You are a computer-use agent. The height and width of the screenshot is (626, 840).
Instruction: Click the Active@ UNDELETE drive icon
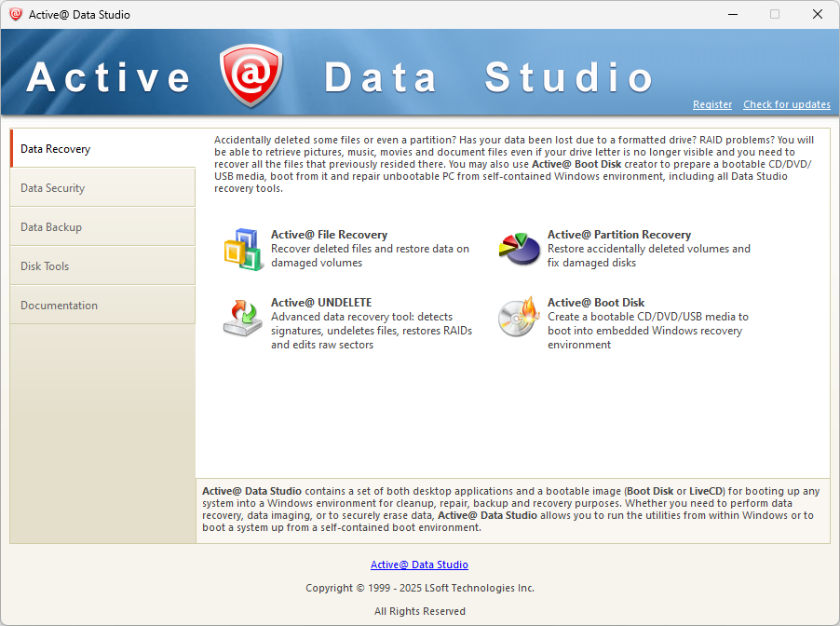[243, 318]
